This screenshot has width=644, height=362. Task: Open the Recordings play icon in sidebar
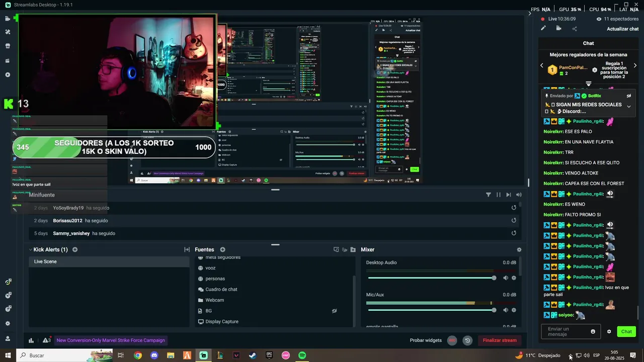[x=8, y=75]
